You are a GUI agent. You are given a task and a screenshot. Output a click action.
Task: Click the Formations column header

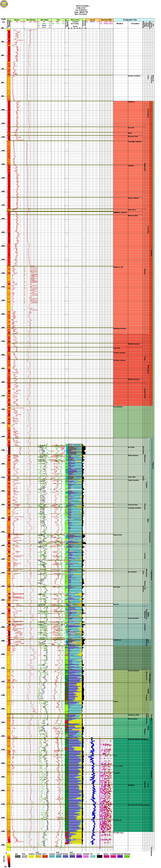pos(135,24)
